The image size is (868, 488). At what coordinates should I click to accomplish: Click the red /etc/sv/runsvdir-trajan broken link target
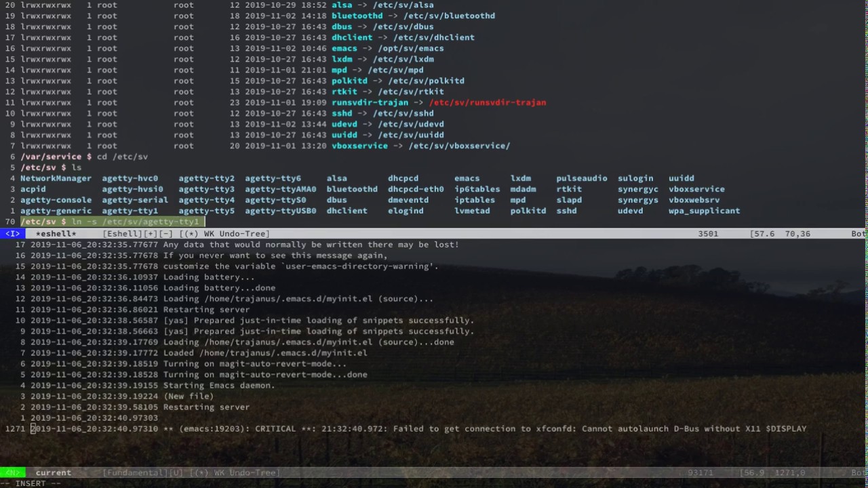coord(487,102)
